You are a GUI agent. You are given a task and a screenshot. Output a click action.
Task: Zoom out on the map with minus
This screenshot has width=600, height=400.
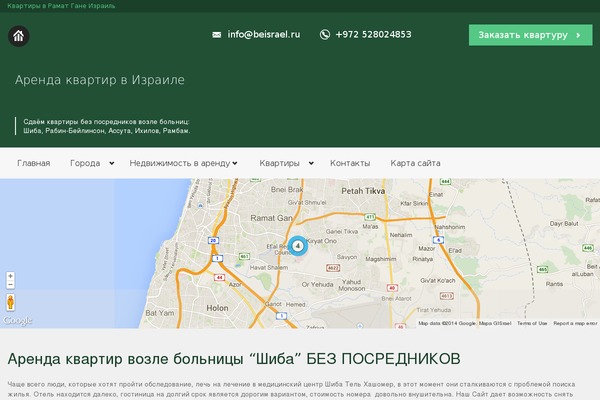tap(10, 284)
